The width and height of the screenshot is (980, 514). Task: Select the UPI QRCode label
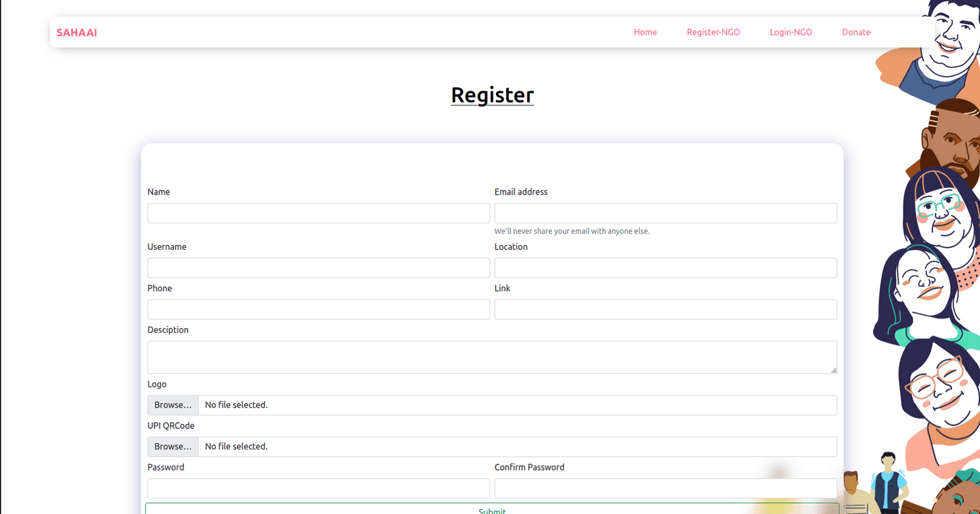tap(171, 425)
